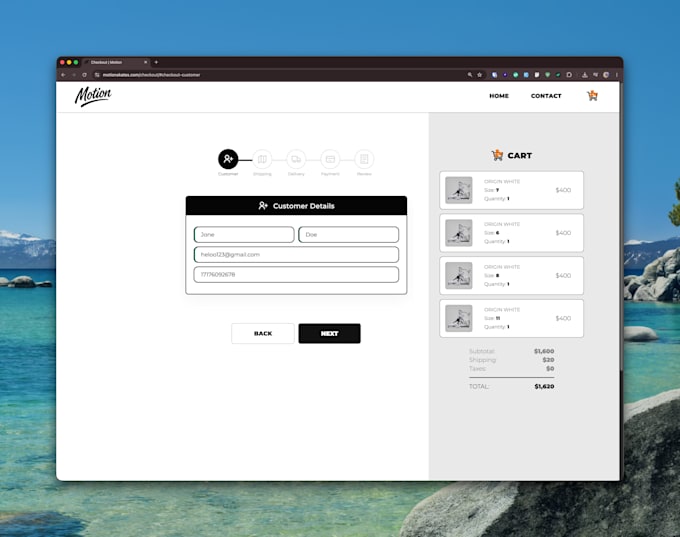Click the green shield extension icon
Screen dimensions: 680x537
(548, 75)
